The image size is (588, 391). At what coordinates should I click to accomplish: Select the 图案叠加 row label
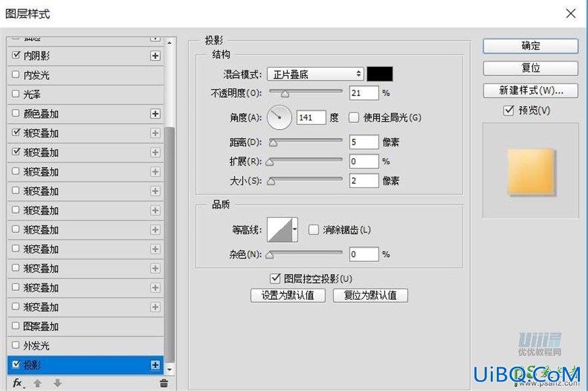41,327
